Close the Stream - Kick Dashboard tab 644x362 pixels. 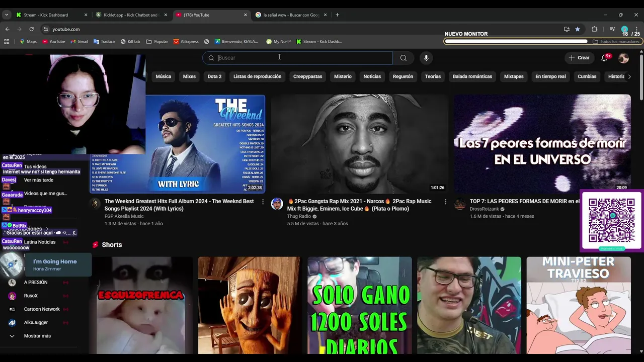(x=86, y=15)
